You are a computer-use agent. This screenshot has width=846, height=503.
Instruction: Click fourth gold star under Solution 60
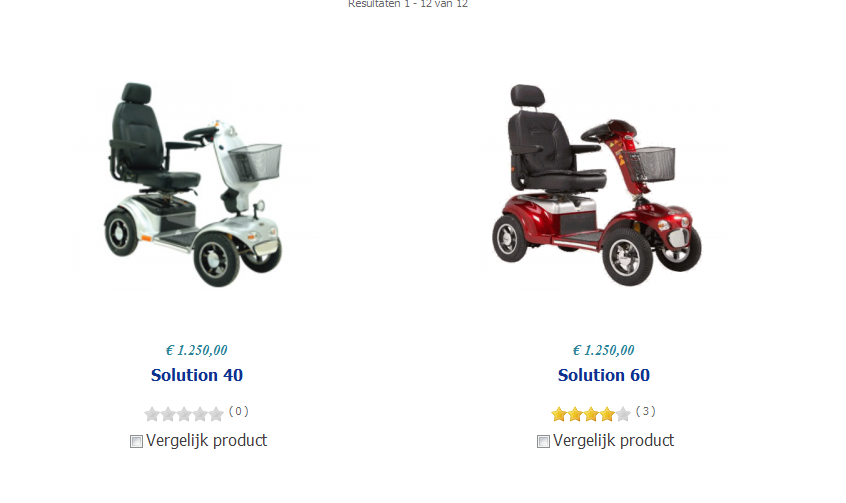607,414
